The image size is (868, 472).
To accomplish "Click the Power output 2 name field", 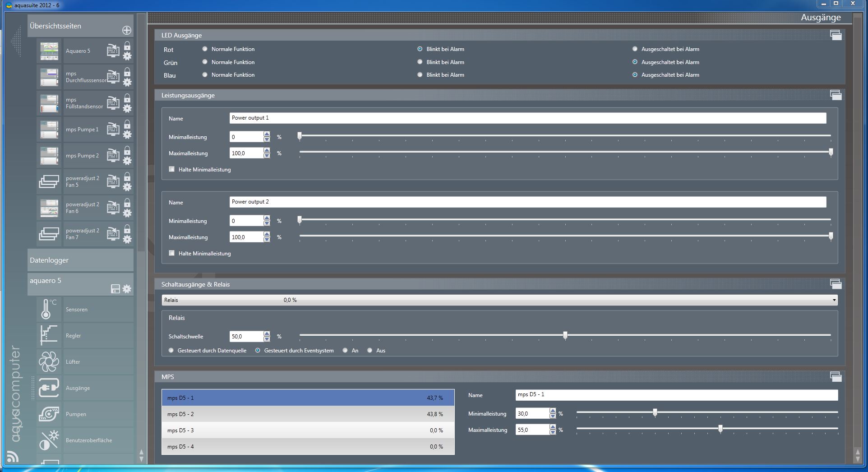I will point(527,202).
